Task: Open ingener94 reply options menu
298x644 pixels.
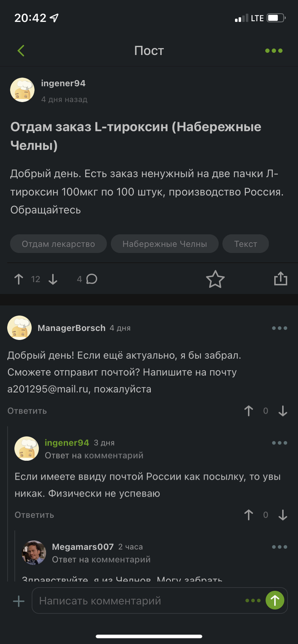Action: pos(280,443)
